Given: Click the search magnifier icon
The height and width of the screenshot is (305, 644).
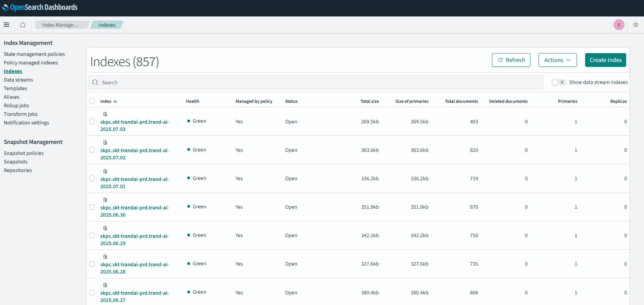Looking at the screenshot, I should 95,82.
